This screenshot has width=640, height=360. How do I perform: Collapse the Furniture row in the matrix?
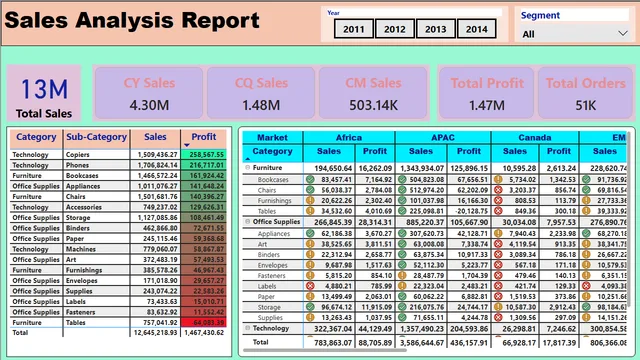247,168
